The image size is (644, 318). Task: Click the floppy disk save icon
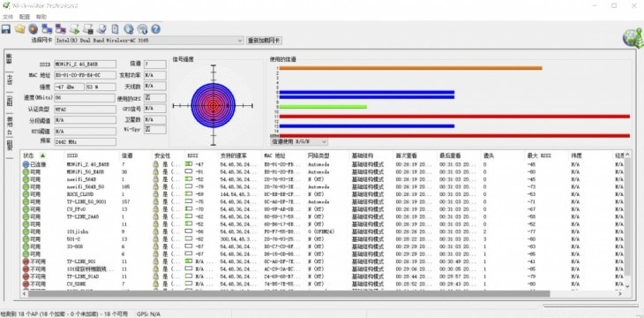(x=6, y=29)
